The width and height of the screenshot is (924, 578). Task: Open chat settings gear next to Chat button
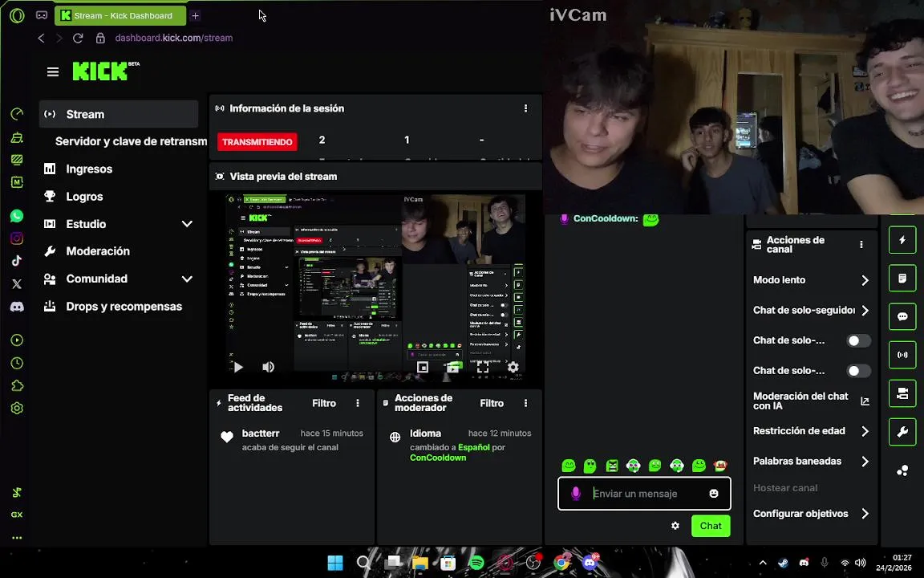click(x=675, y=526)
